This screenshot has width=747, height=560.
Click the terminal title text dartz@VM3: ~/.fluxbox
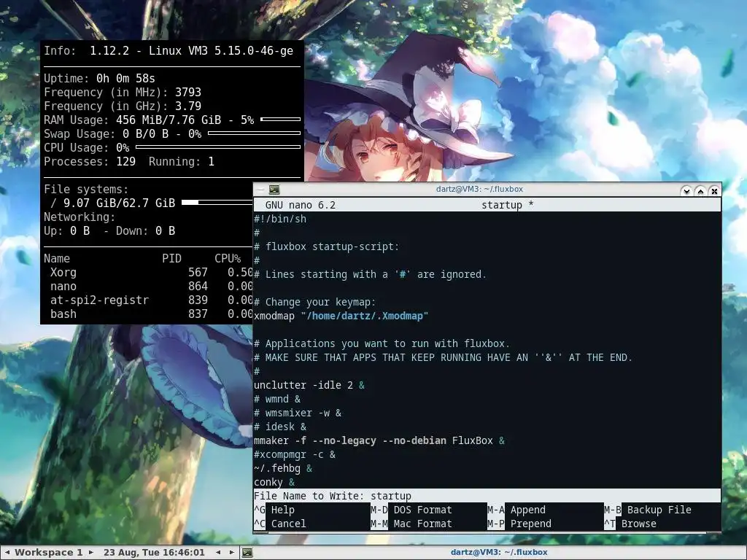[x=479, y=189]
